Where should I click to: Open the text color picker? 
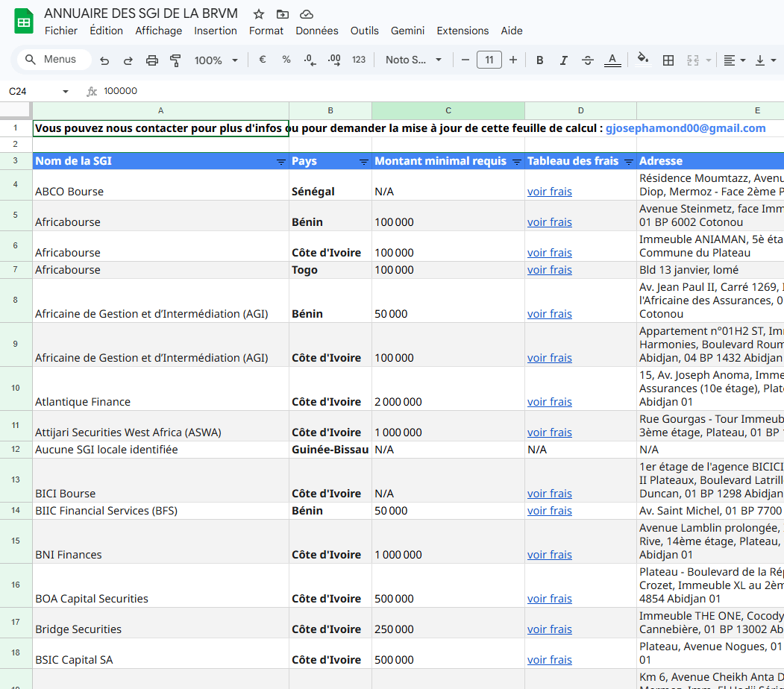(x=612, y=60)
